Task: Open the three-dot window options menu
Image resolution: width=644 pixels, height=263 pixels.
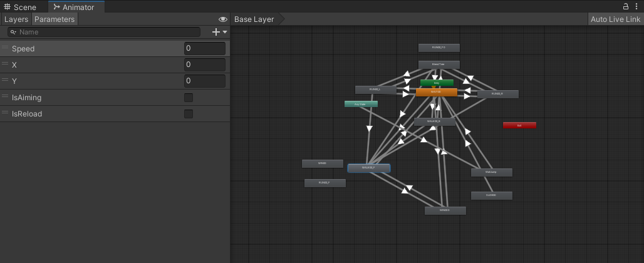Action: point(636,6)
